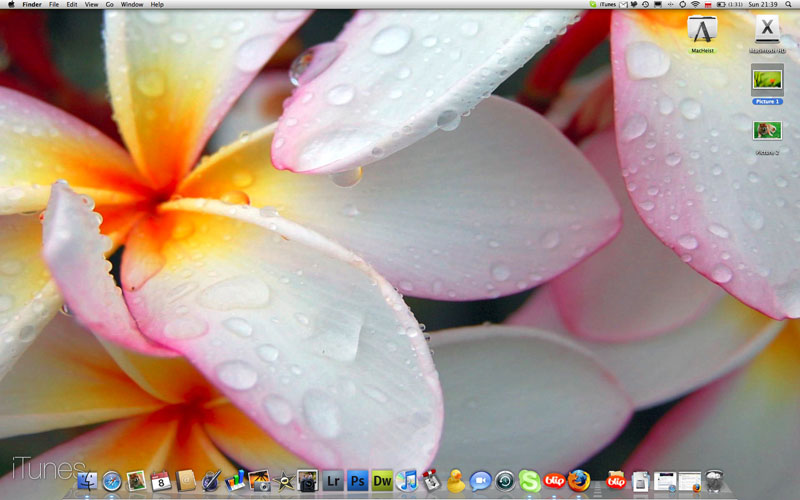Click the red flag menu bar icon
Screen dimensions: 800x500
pyautogui.click(x=708, y=5)
